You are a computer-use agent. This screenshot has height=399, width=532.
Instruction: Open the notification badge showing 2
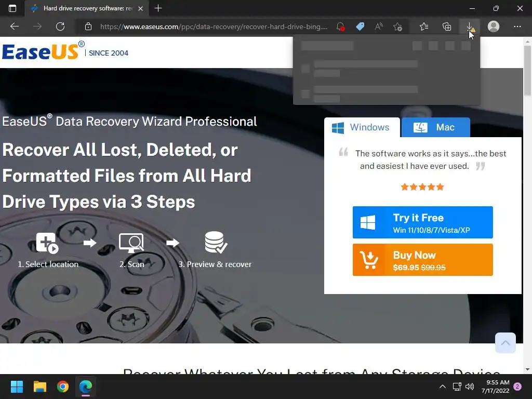(517, 387)
